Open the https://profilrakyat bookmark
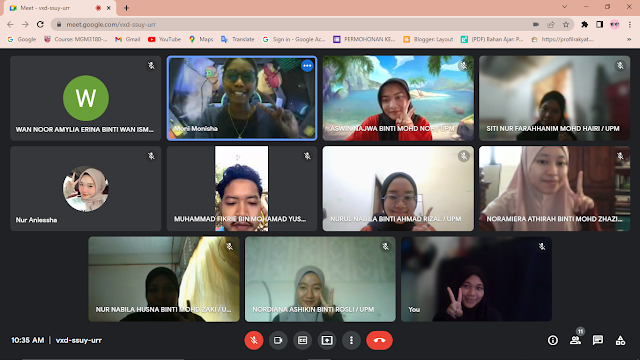Image resolution: width=640 pixels, height=360 pixels. click(x=563, y=39)
